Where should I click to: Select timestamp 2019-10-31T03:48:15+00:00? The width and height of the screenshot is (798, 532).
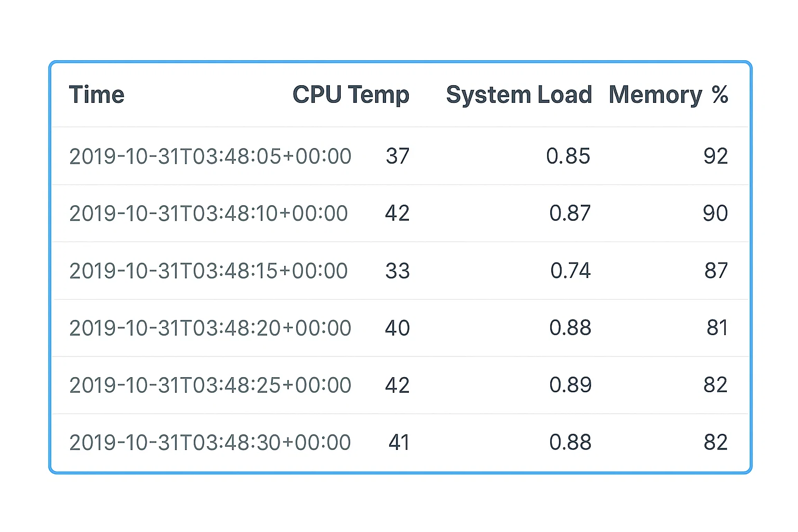tap(208, 271)
